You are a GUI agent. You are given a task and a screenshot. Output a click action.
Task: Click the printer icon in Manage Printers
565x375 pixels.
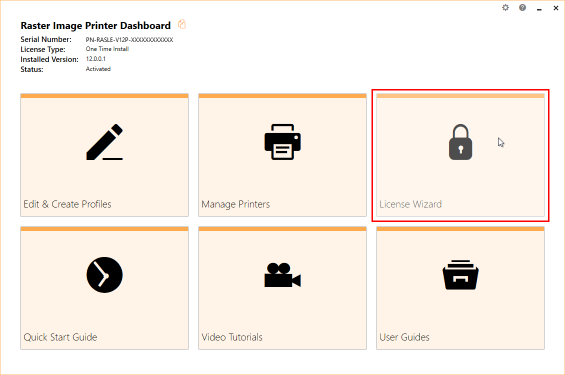pos(282,142)
